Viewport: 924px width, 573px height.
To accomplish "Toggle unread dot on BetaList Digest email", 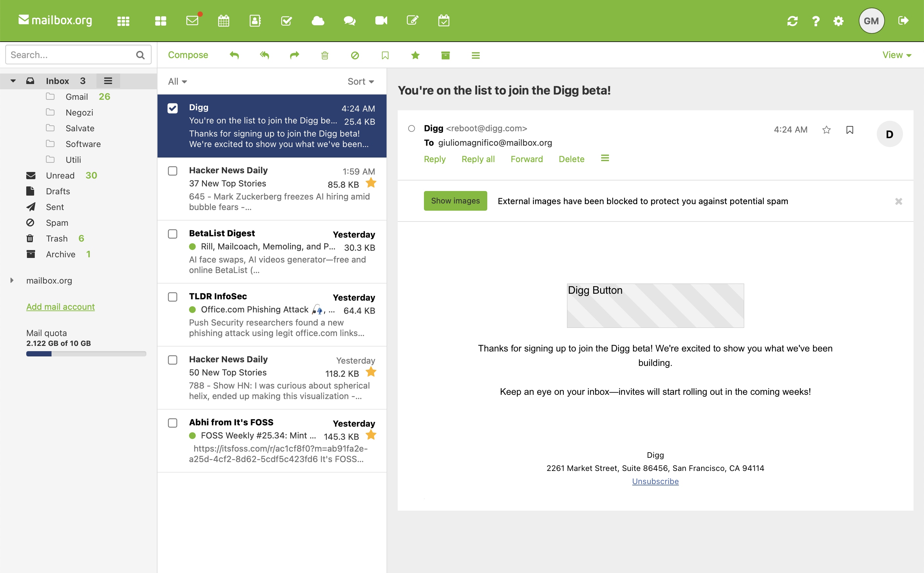I will (x=193, y=247).
